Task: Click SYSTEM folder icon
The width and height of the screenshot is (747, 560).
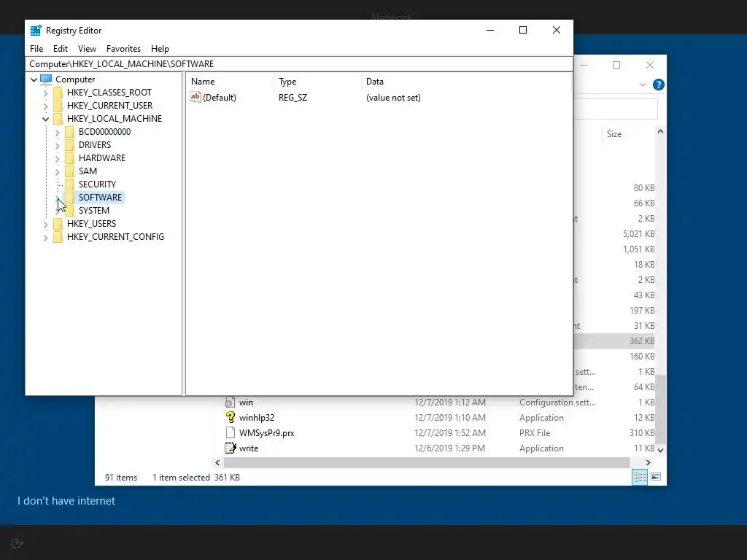Action: click(69, 211)
